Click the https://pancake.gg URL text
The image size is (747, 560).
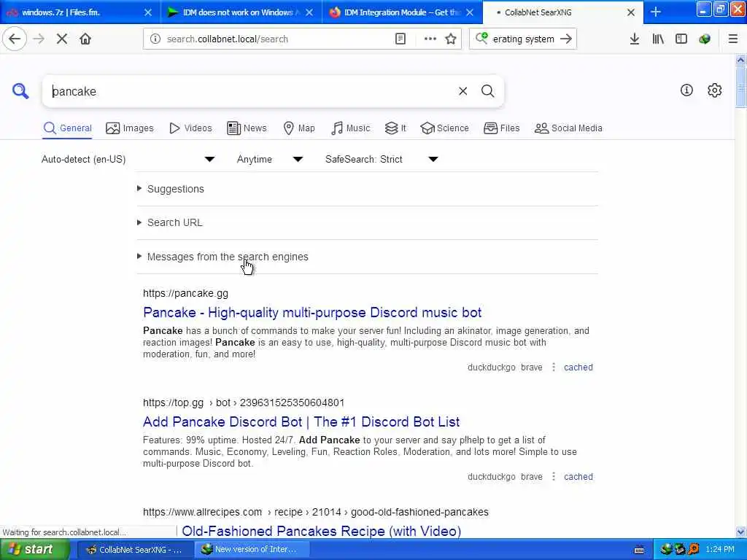coord(185,293)
